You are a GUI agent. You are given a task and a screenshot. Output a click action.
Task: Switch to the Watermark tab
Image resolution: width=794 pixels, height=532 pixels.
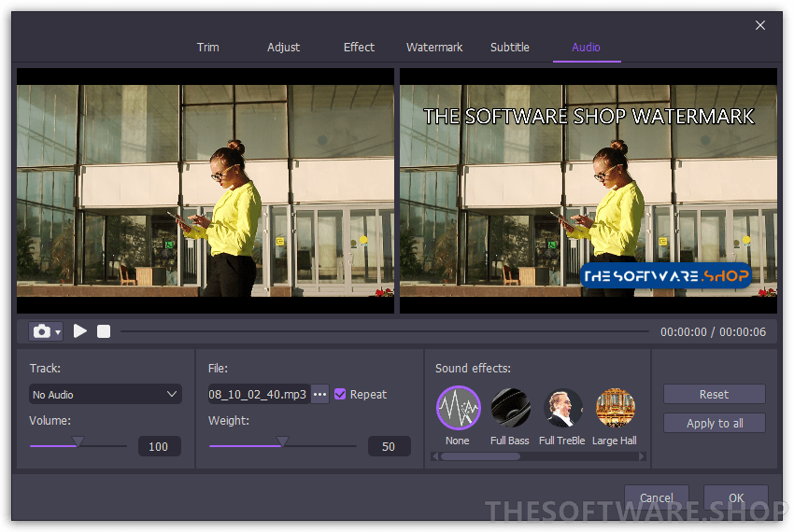[x=434, y=47]
